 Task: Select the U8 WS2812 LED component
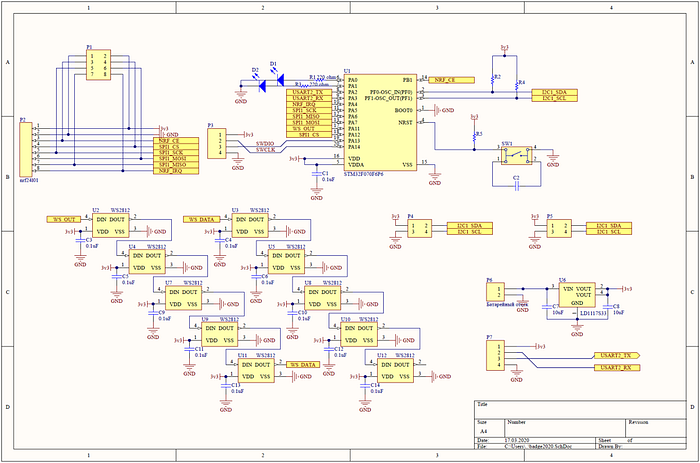coord(323,298)
